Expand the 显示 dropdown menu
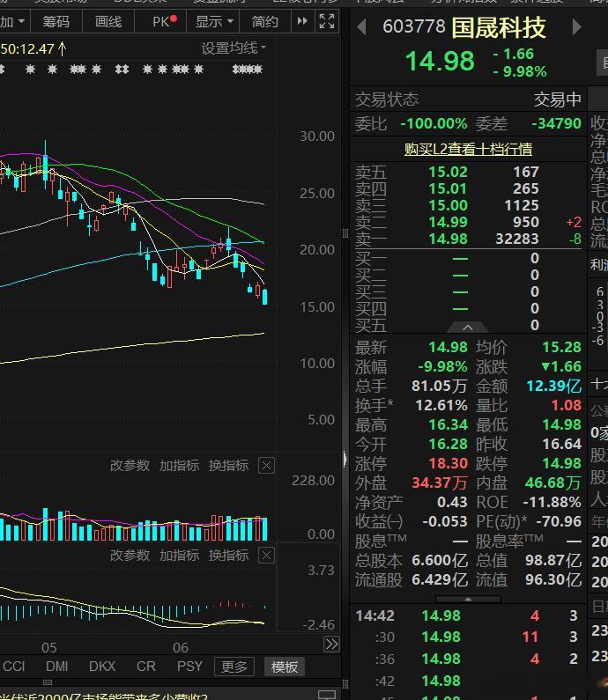 tap(214, 21)
